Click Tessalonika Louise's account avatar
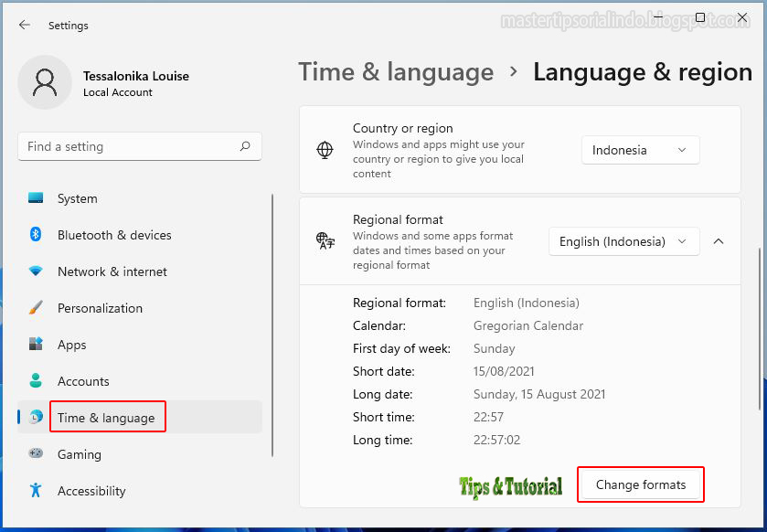Image resolution: width=767 pixels, height=532 pixels. tap(45, 82)
